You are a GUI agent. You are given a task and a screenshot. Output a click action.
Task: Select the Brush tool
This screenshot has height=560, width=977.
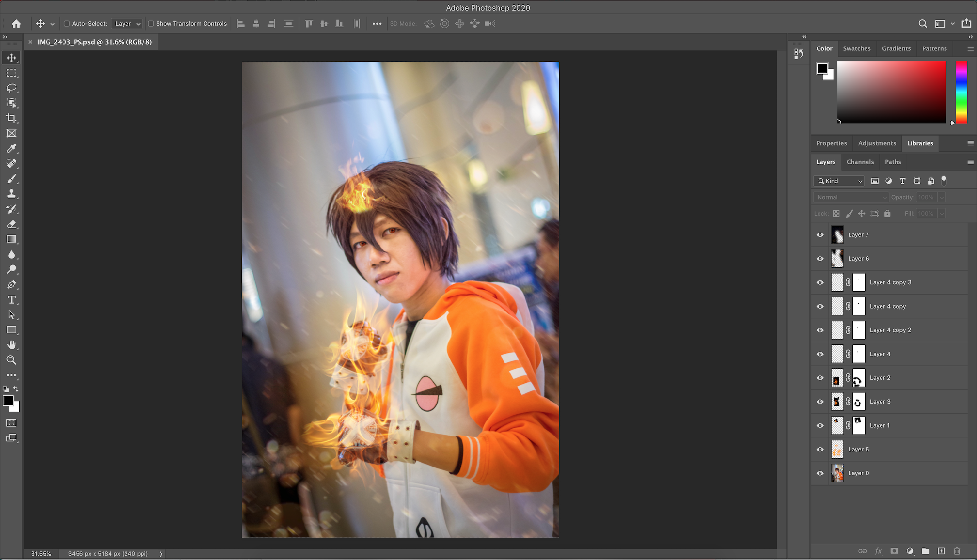click(12, 179)
